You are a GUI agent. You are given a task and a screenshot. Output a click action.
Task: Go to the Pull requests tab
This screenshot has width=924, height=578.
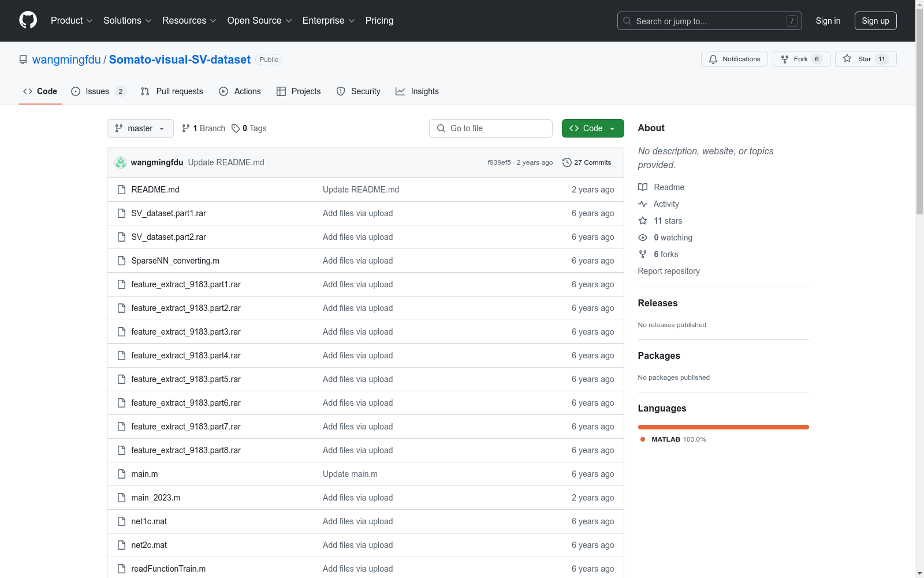pyautogui.click(x=172, y=91)
